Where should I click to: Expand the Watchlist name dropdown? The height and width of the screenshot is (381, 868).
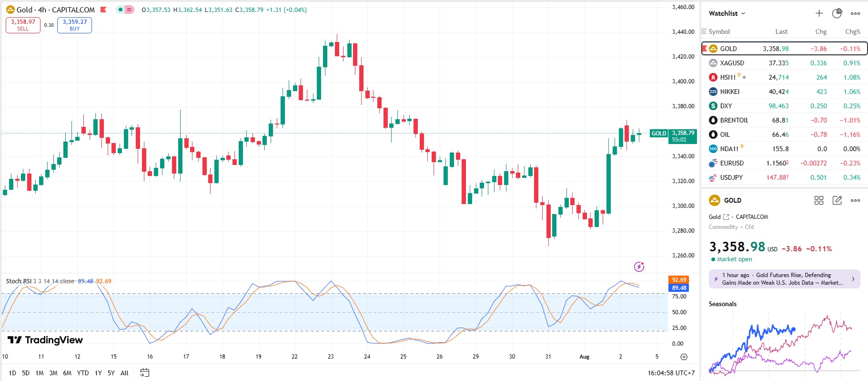pos(727,13)
